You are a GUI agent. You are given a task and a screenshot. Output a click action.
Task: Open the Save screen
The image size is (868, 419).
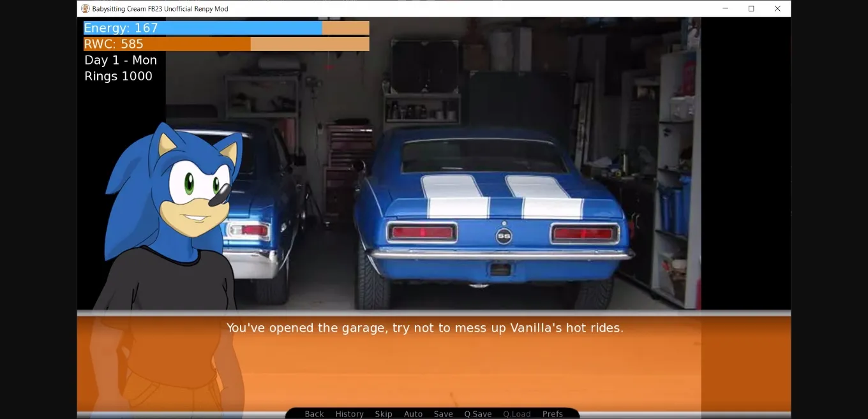(443, 414)
